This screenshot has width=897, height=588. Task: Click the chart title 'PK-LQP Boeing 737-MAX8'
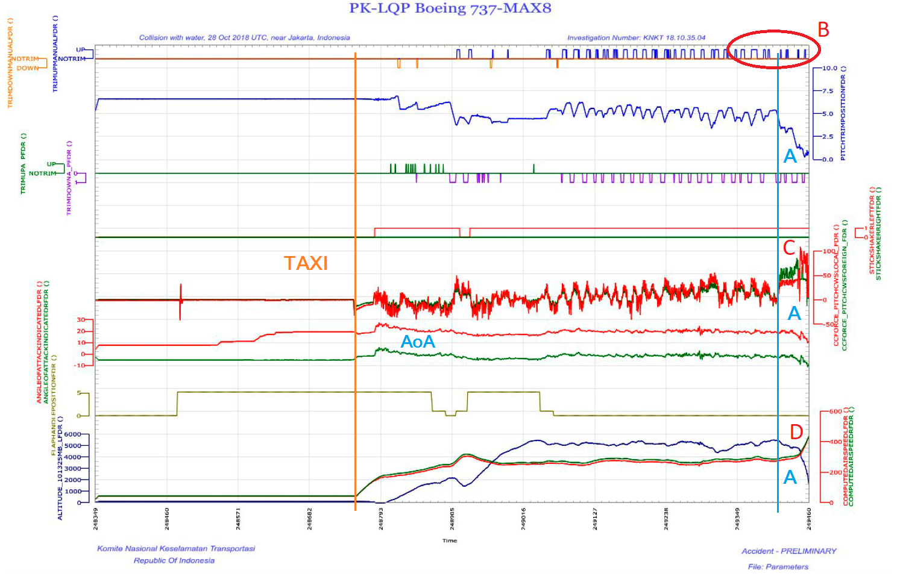pos(450,8)
